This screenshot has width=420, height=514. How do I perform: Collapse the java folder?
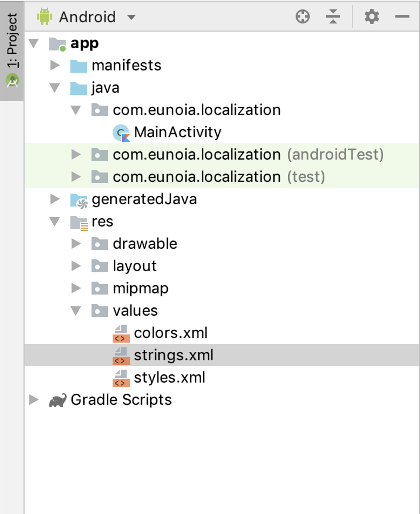(55, 87)
